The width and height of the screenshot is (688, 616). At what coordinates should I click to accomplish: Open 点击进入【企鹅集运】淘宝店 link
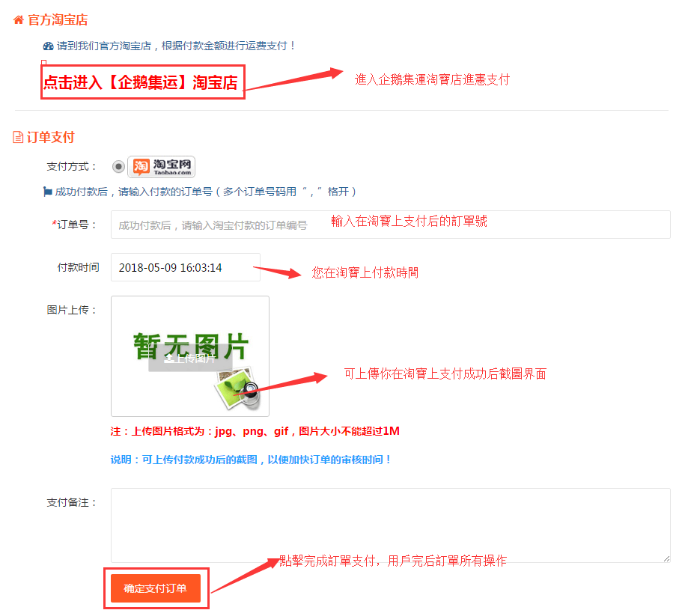pos(141,82)
